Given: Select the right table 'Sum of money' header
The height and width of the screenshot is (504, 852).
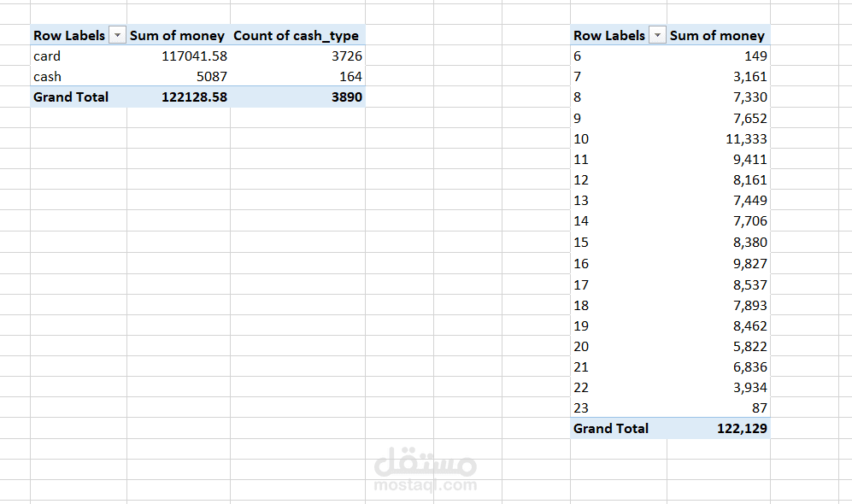Looking at the screenshot, I should point(717,35).
